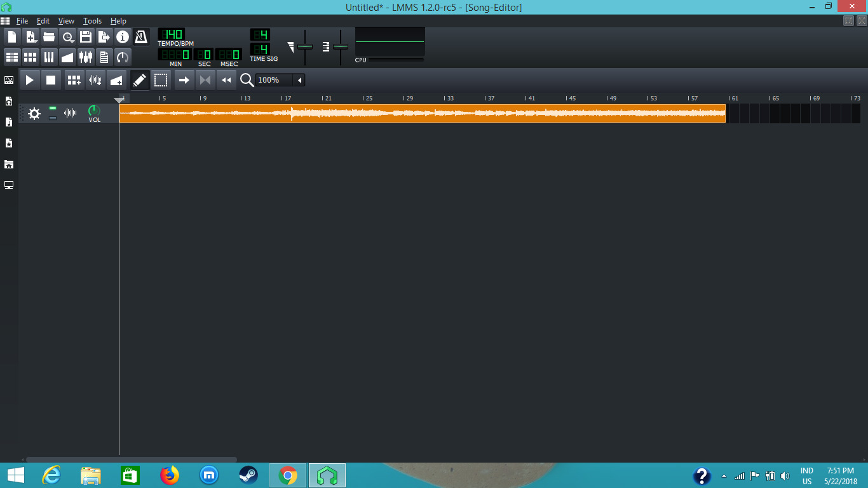Select the Draw mode pencil tool
Screen dimensions: 868x488
click(x=140, y=80)
